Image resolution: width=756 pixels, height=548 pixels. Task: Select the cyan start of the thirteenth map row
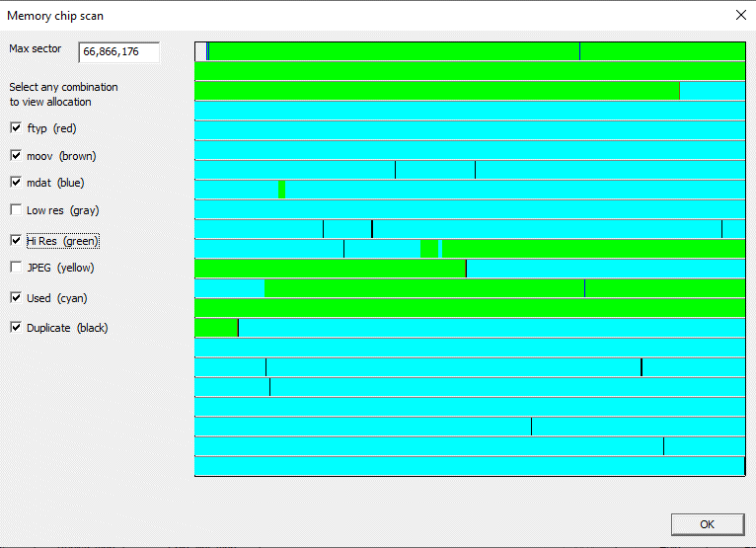point(229,288)
